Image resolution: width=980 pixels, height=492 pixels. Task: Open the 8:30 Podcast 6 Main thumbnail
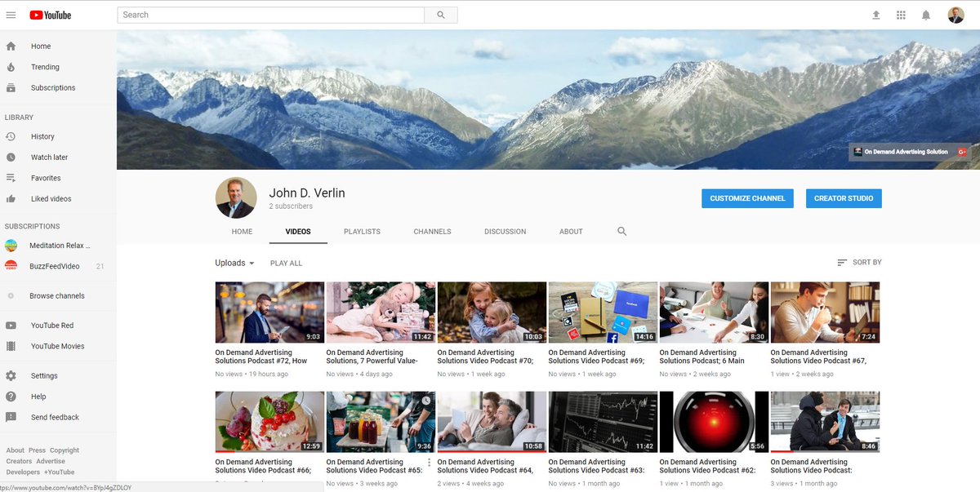click(714, 312)
